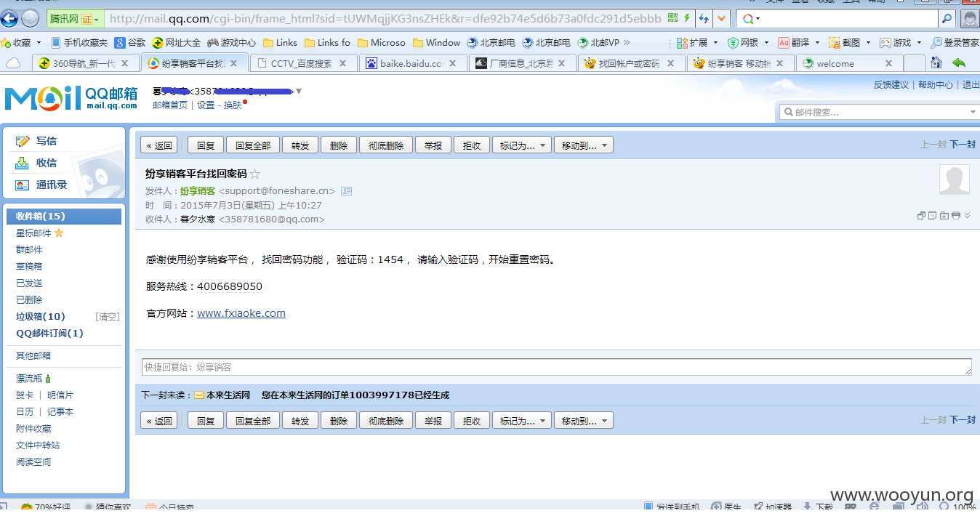This screenshot has height=516, width=980.
Task: Open email in new window icon
Action: (921, 216)
